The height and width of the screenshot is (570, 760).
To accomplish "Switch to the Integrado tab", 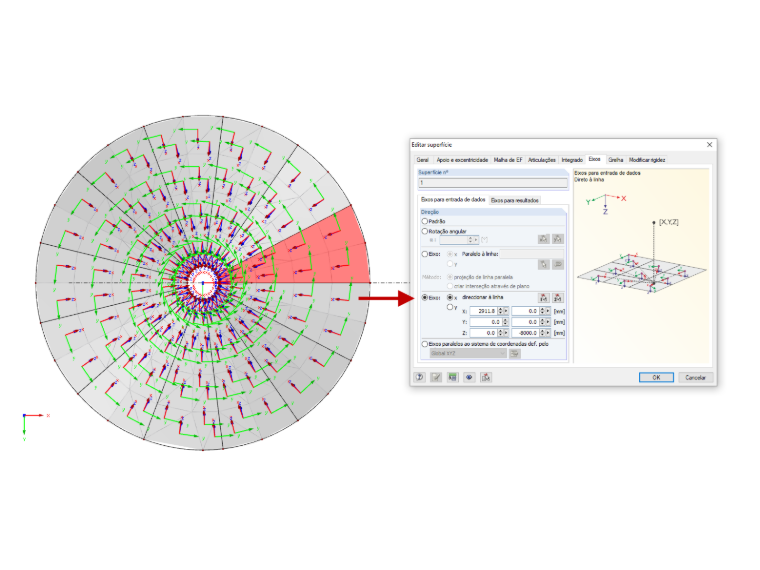I will click(x=572, y=159).
